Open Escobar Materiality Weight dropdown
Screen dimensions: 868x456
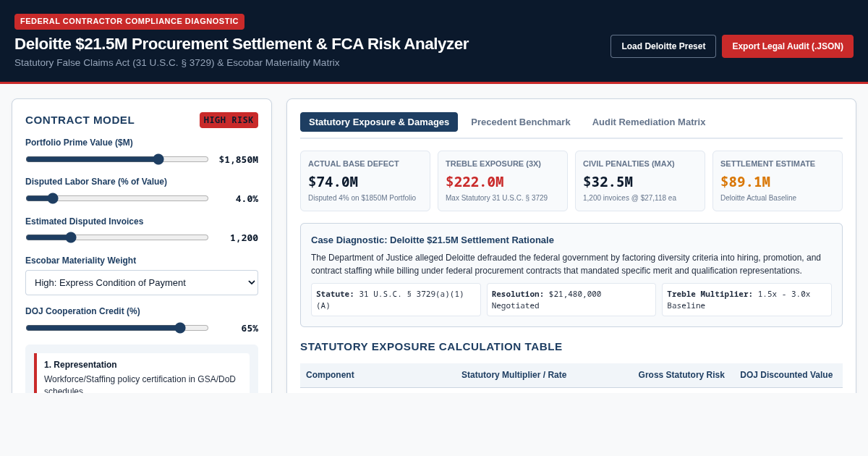coord(142,282)
